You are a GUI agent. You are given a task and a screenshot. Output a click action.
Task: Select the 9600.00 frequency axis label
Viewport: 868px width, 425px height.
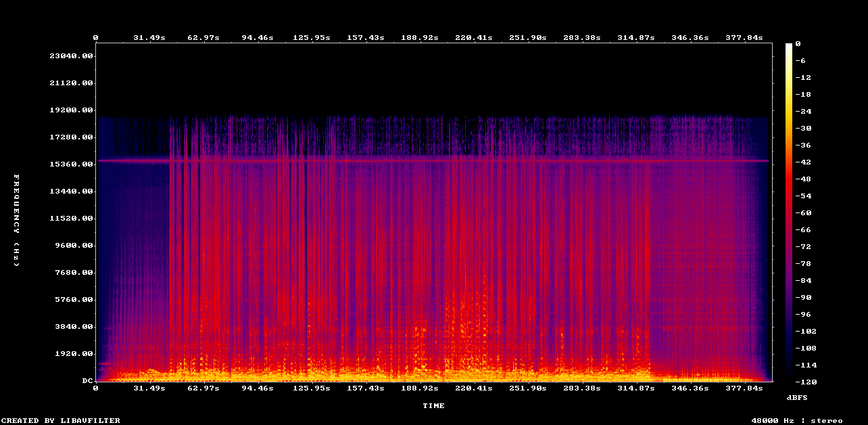(73, 246)
